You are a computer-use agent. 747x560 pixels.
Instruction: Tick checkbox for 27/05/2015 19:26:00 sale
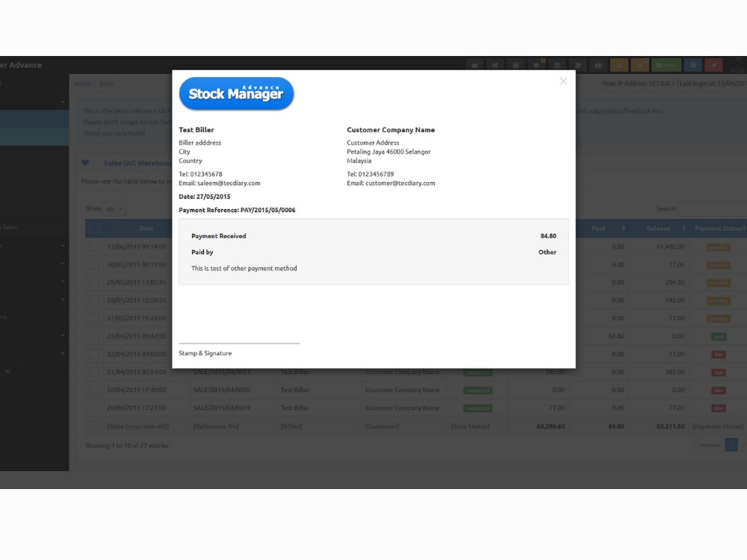tap(94, 318)
